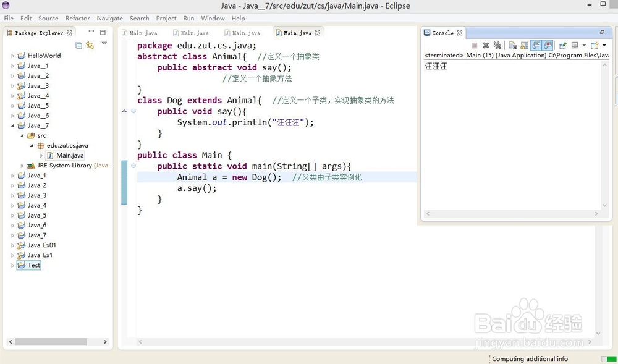Expand the Java_Ex01 project node
The height and width of the screenshot is (364, 618).
(12, 245)
